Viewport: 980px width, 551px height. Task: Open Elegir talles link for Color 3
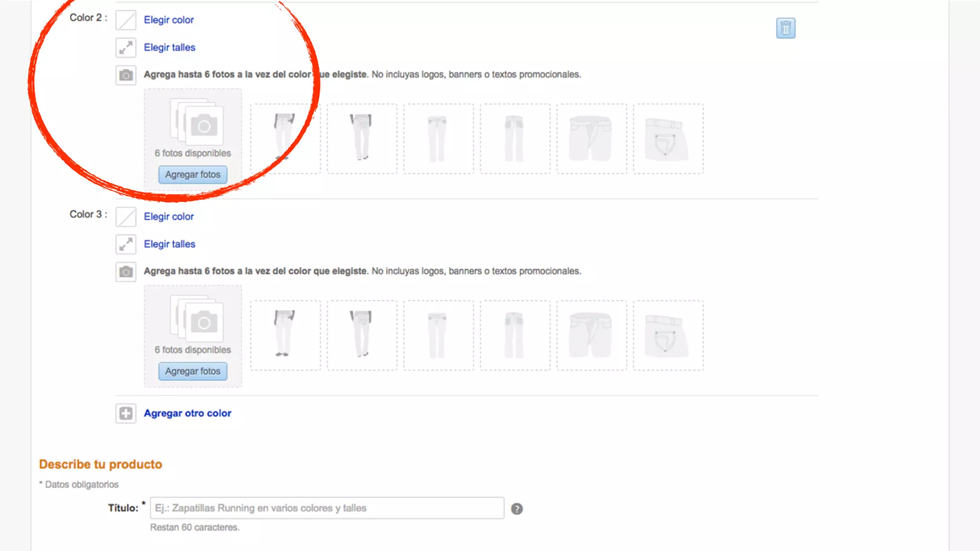(x=169, y=244)
